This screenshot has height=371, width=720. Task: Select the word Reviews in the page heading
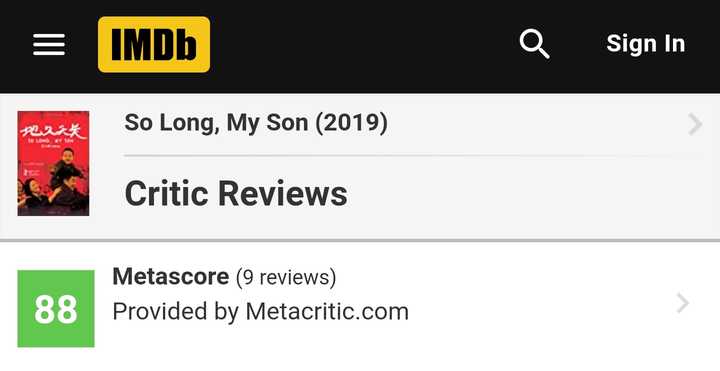tap(283, 194)
